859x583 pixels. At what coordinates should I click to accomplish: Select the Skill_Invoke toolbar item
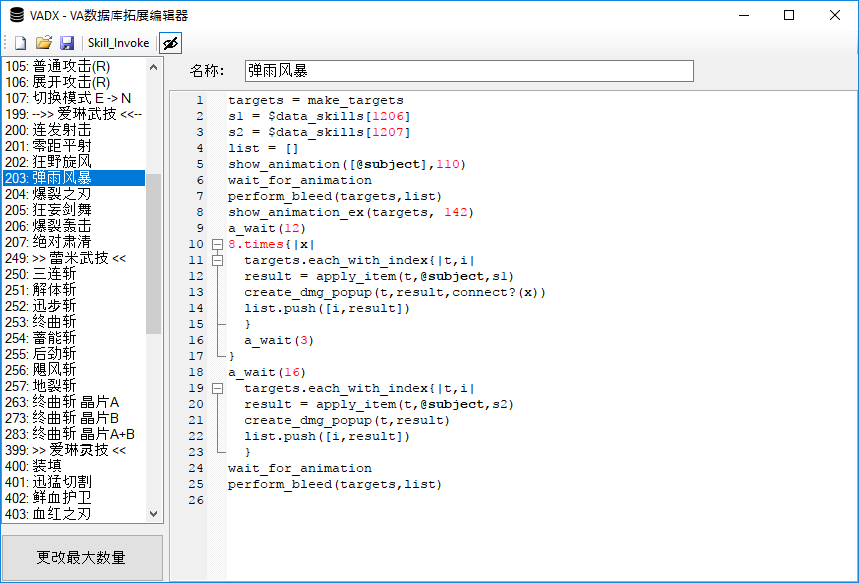click(x=118, y=43)
